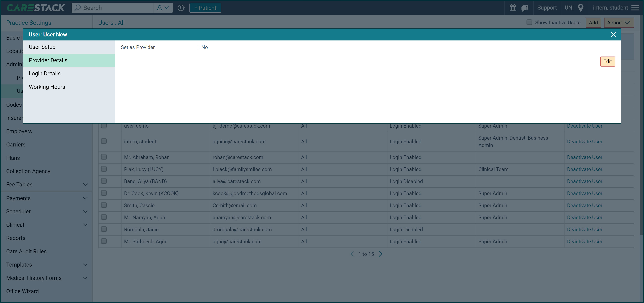
Task: Click the Edit button in modal
Action: 607,61
